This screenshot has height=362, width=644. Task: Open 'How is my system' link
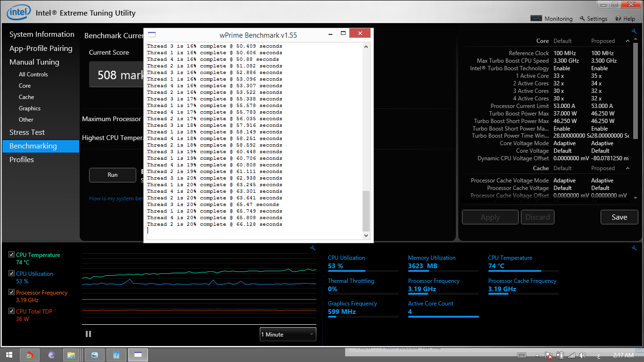[x=116, y=198]
